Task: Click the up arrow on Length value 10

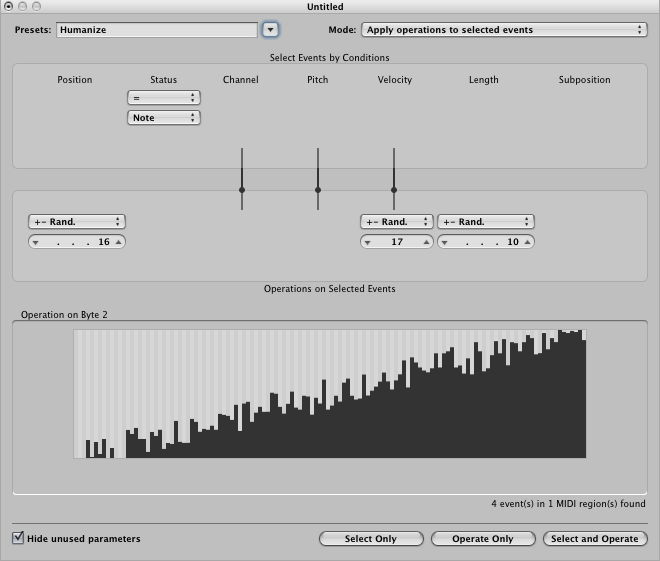Action: tap(527, 242)
